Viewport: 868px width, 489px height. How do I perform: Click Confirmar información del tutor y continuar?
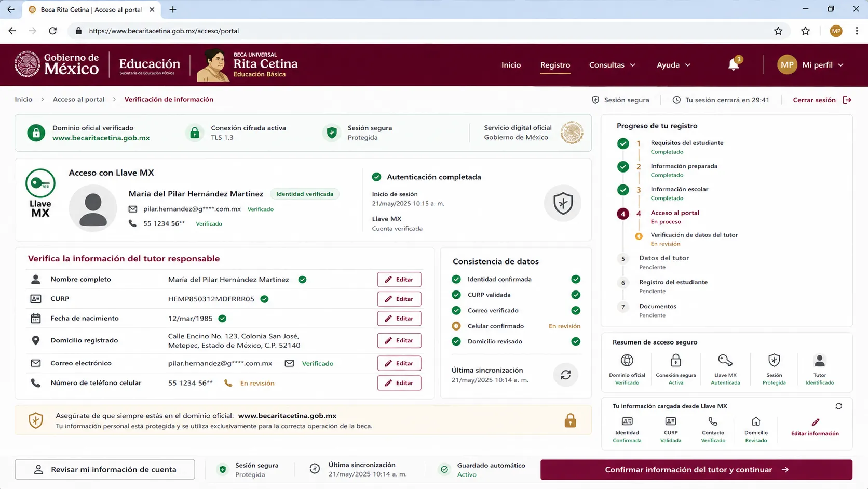coord(696,470)
